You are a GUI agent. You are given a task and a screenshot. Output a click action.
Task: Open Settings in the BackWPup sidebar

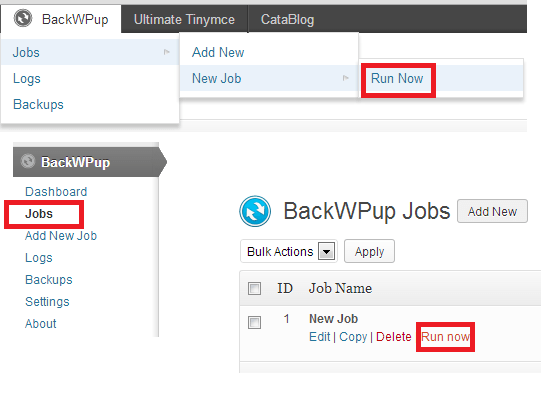47,302
